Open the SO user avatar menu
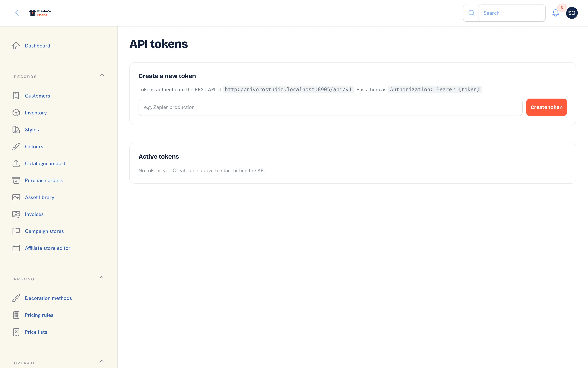Screen dimensions: 588x368 (x=572, y=13)
